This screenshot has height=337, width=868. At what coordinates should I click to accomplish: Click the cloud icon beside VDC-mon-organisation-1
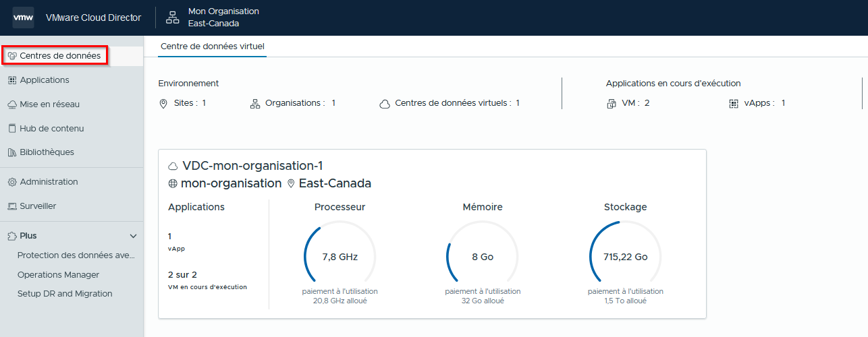tap(173, 166)
